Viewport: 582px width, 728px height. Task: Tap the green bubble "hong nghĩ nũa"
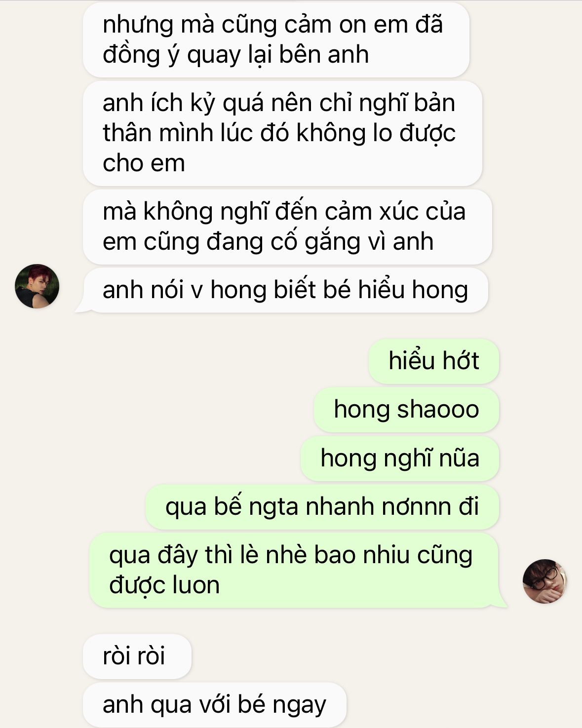pos(400,458)
